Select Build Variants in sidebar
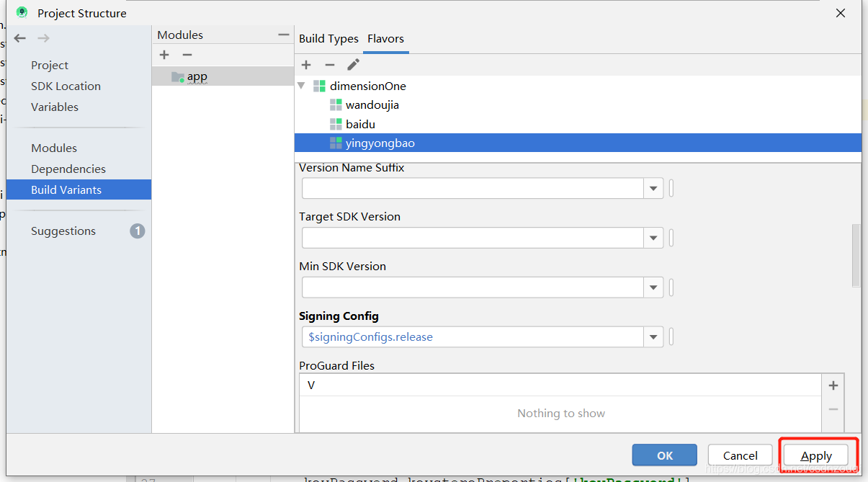Viewport: 868px width, 482px height. (79, 189)
